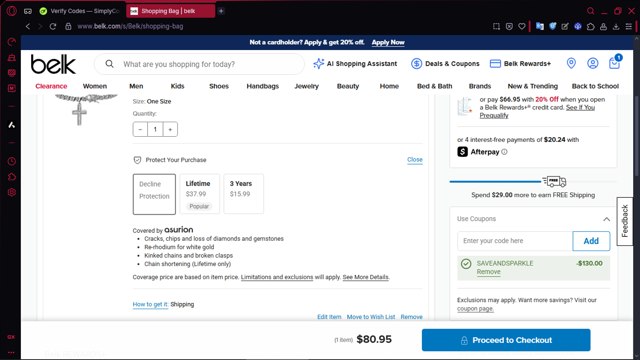Click the coupon code input field
The height and width of the screenshot is (360, 640).
(x=515, y=241)
